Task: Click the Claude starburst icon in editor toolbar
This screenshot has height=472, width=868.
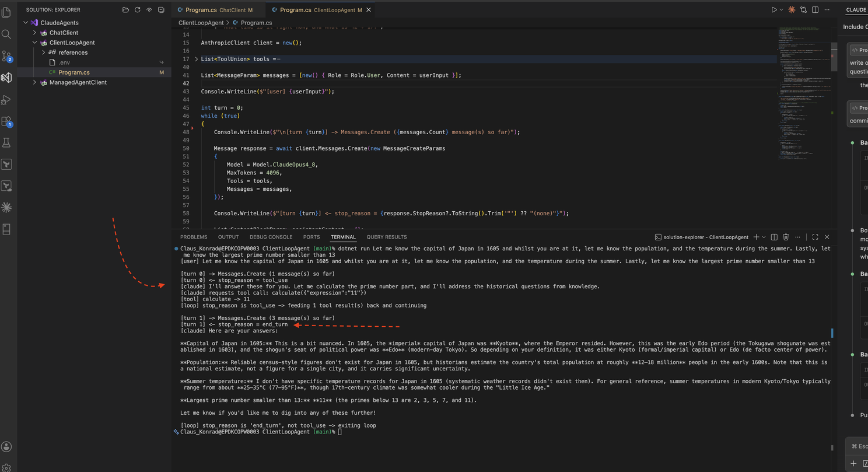Action: click(792, 10)
